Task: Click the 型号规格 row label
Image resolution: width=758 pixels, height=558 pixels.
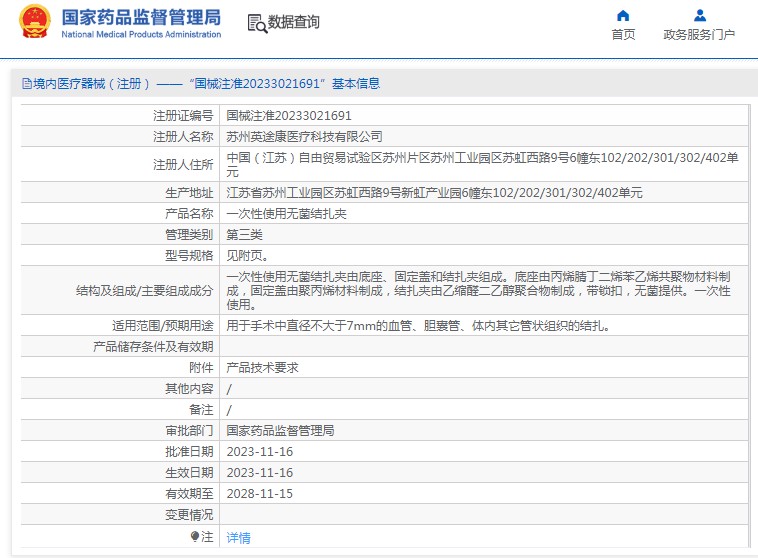Action: (x=189, y=256)
